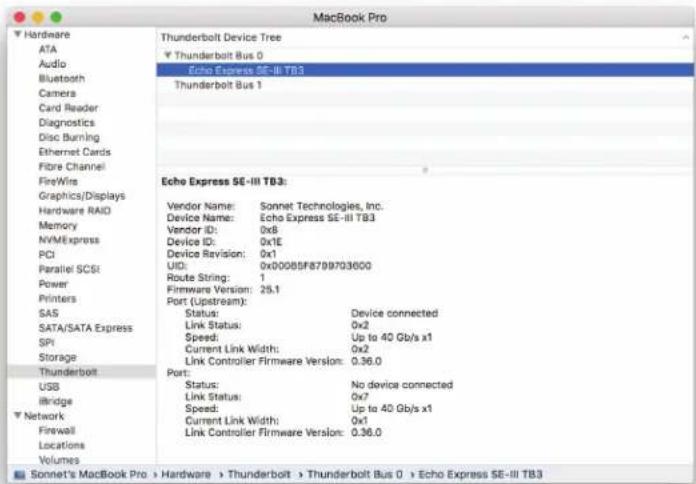Select Thunderbolt in the sidebar
Screen dimensions: 696x484
click(82, 372)
